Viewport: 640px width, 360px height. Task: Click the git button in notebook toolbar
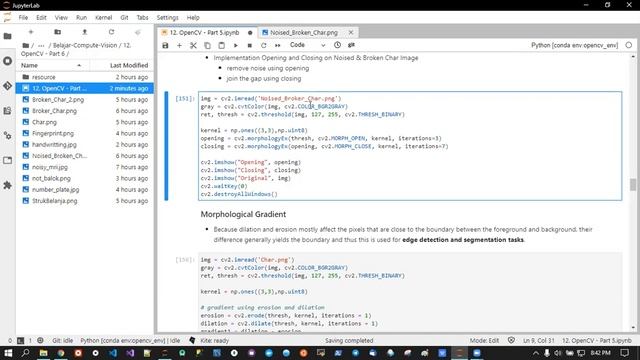pos(351,45)
